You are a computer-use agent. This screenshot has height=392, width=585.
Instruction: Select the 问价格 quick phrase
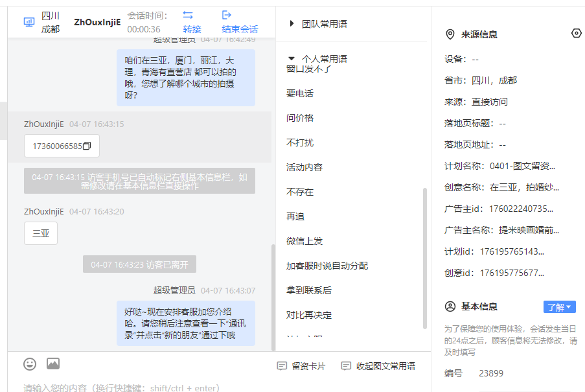(300, 118)
